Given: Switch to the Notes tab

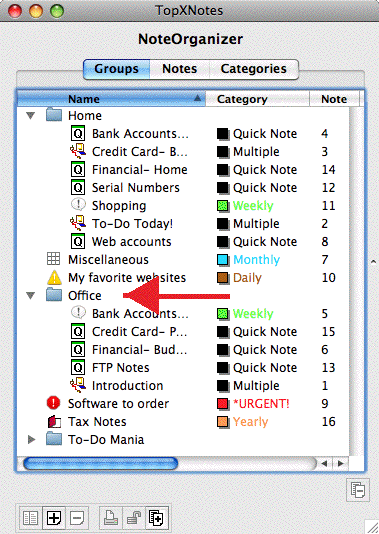Looking at the screenshot, I should point(179,69).
